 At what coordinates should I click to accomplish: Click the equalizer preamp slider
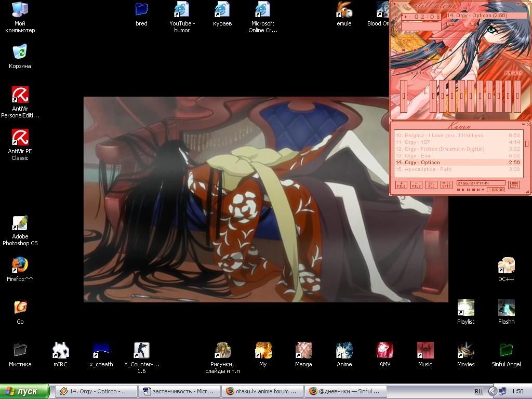coord(404,96)
